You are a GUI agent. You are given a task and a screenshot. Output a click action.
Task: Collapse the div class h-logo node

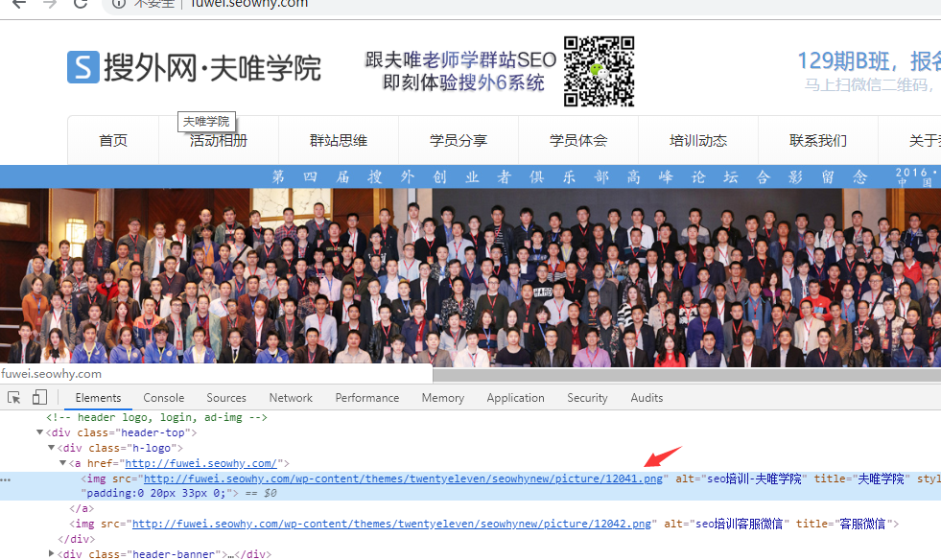point(52,449)
